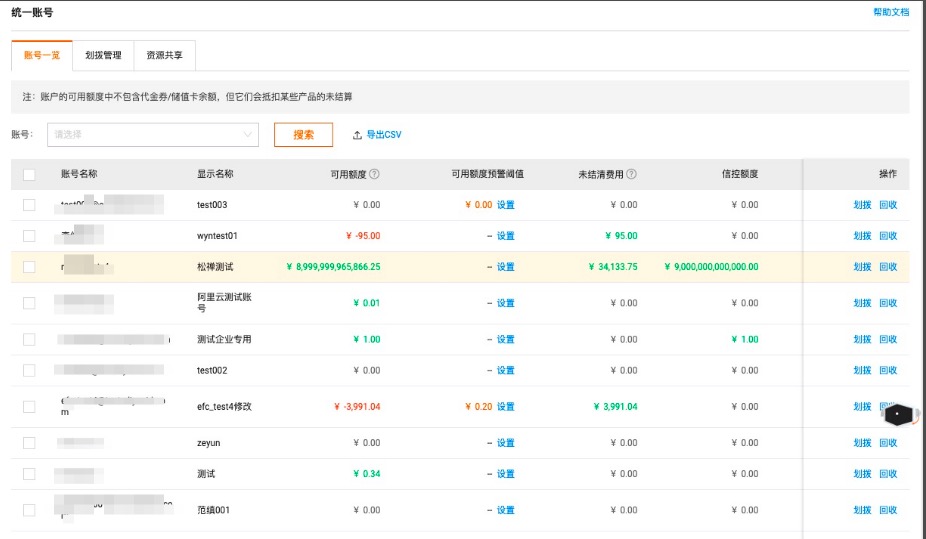Viewport: 926px width, 539px height.
Task: Click 划拨 for the 测试 row
Action: (x=862, y=474)
